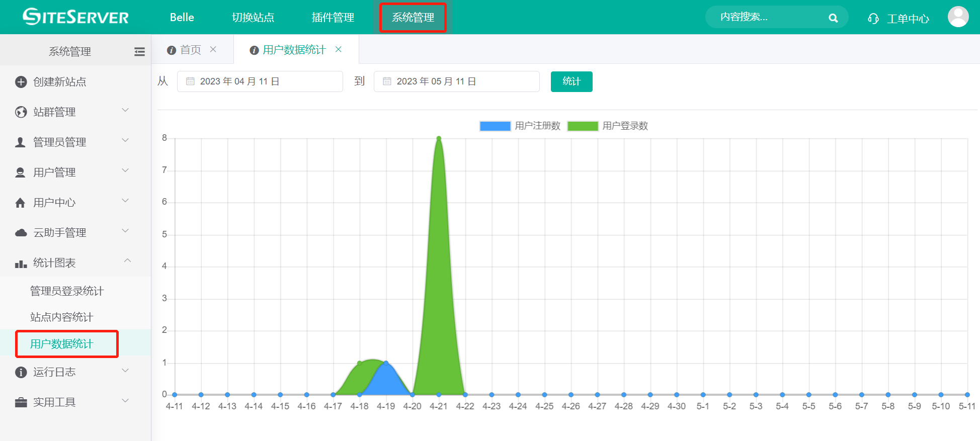The image size is (980, 441).
Task: Click the green peak point at 4-21
Action: click(x=439, y=138)
